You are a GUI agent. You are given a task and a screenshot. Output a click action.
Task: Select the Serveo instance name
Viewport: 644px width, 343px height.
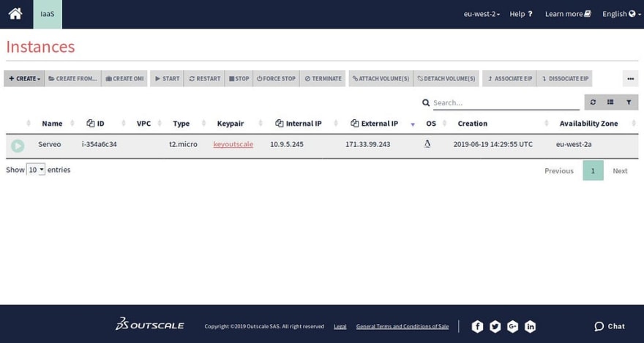49,144
